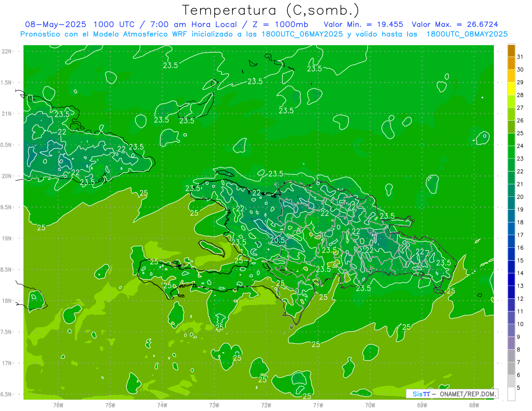Screen dimensions: 532x411
Task: Click the "74W" longitude axis label
Action: (x=162, y=405)
